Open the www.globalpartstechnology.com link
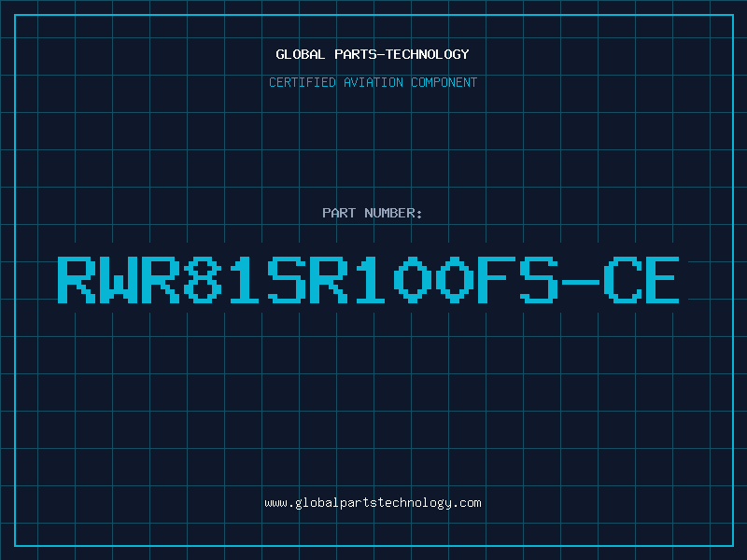Viewport: 747px width, 560px height. [x=373, y=503]
